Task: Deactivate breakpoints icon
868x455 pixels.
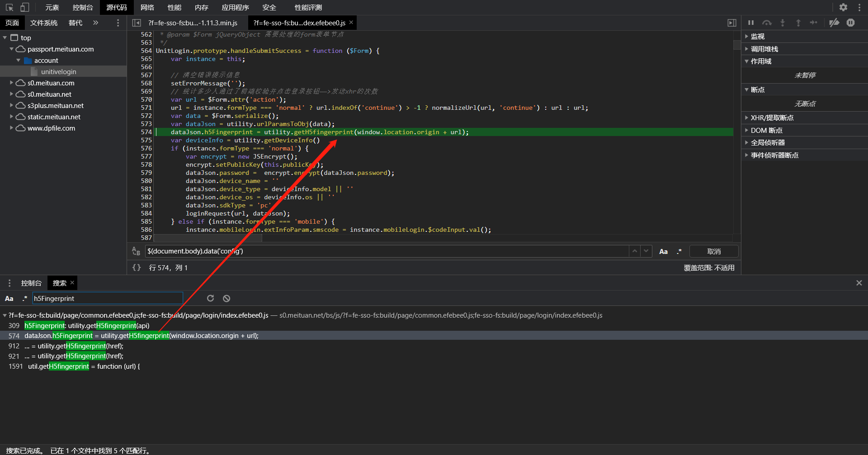Action: coord(835,23)
